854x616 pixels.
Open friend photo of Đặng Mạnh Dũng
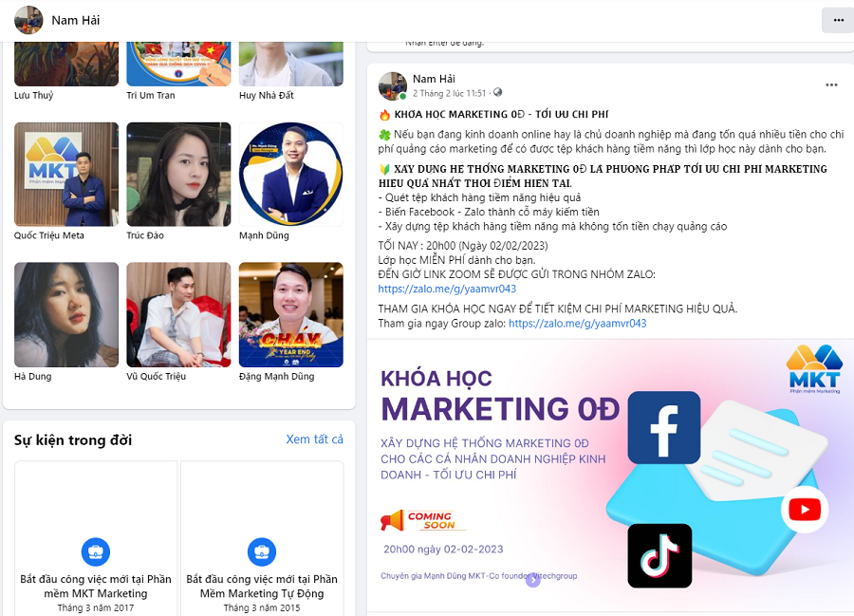(x=291, y=315)
